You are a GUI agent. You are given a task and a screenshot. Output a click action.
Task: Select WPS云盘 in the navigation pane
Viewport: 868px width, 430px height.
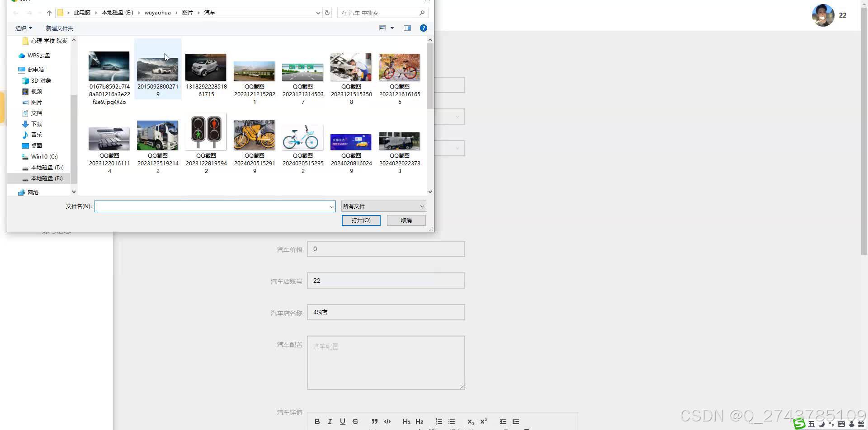39,56
